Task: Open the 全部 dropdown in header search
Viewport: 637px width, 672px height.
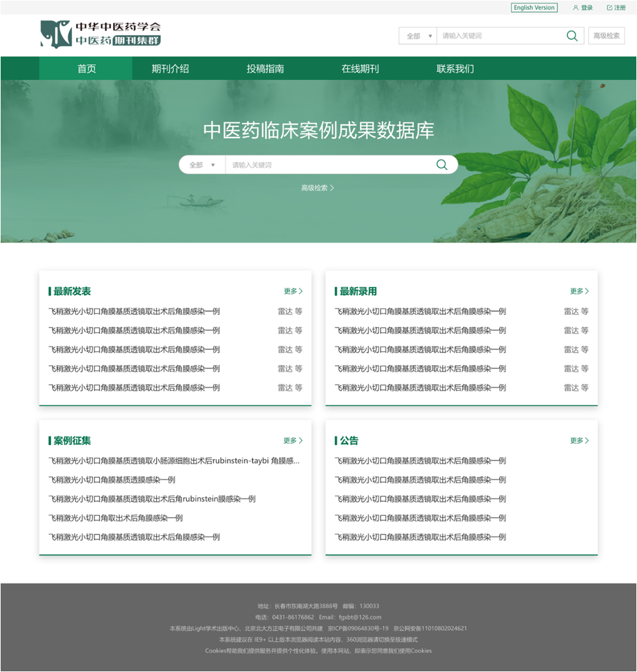Action: [418, 36]
